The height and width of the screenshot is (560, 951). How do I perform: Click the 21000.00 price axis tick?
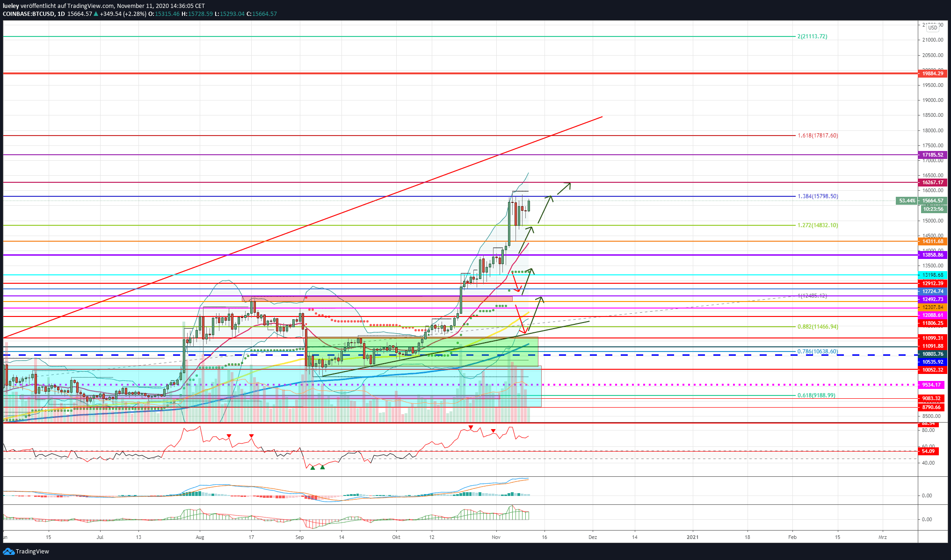click(x=933, y=40)
